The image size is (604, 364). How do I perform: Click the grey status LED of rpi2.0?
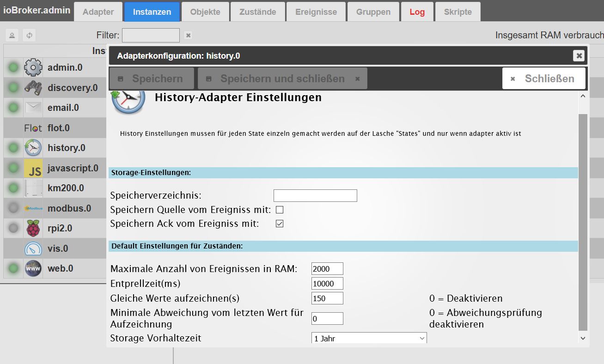13,228
